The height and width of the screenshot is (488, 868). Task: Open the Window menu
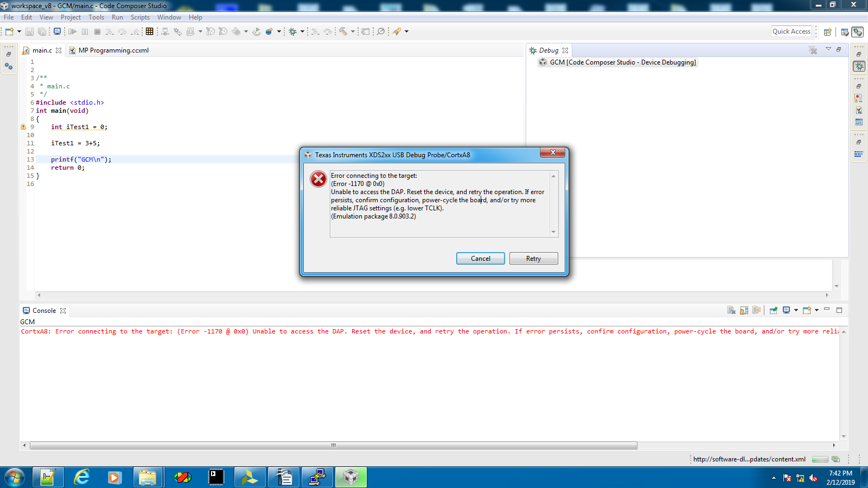(x=169, y=17)
